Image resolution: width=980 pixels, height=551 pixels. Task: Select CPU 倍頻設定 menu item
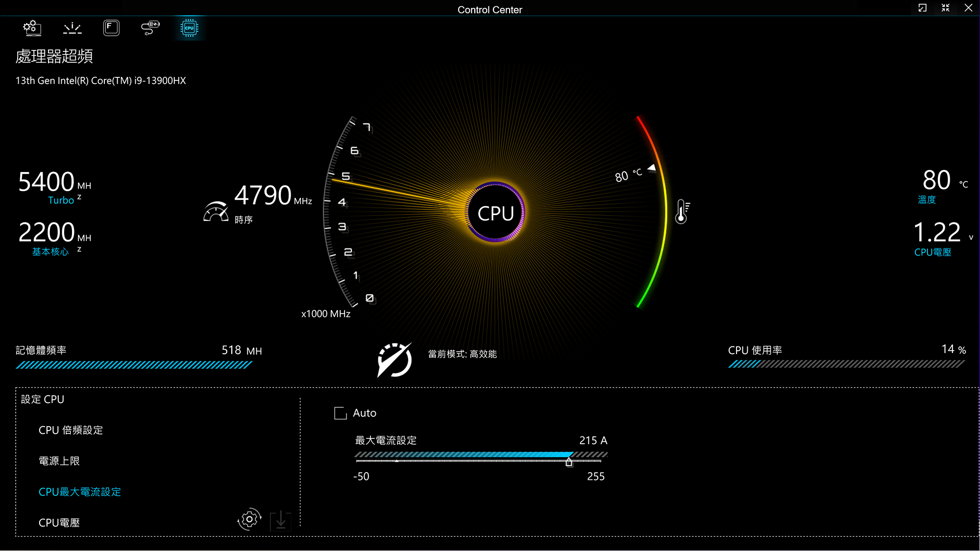click(x=71, y=430)
